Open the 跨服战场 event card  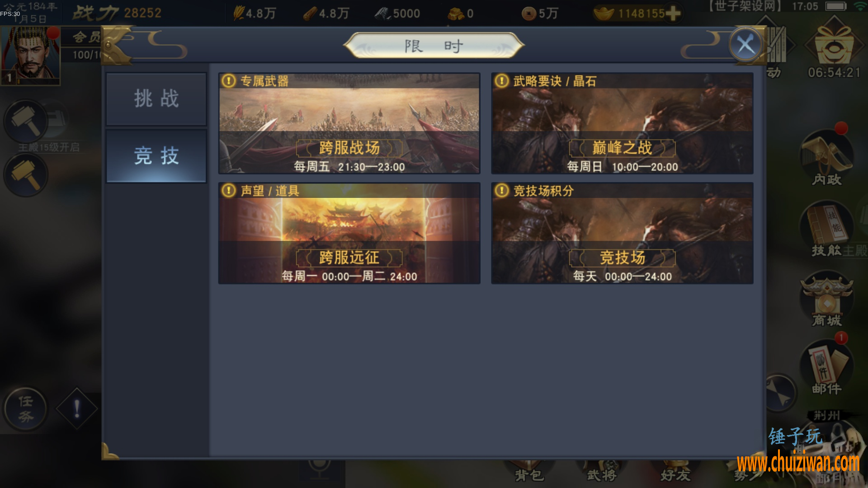[349, 123]
